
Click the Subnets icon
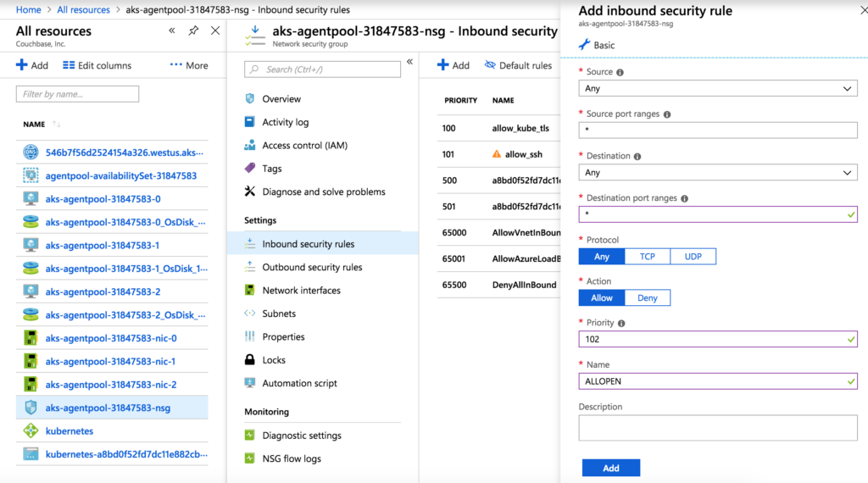(x=250, y=314)
